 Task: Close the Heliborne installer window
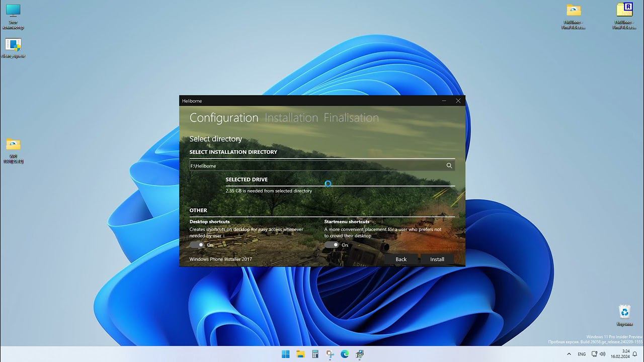(x=458, y=101)
